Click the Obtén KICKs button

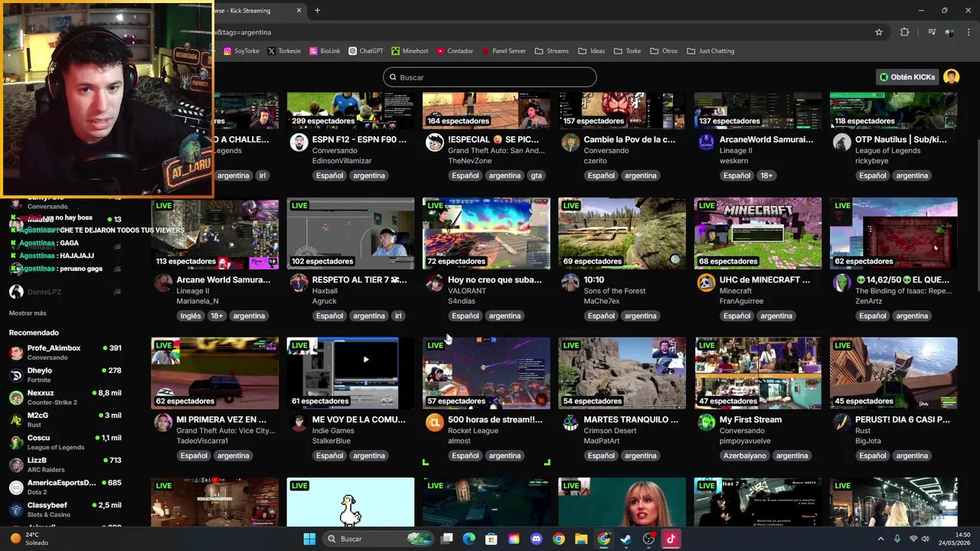pyautogui.click(x=907, y=77)
